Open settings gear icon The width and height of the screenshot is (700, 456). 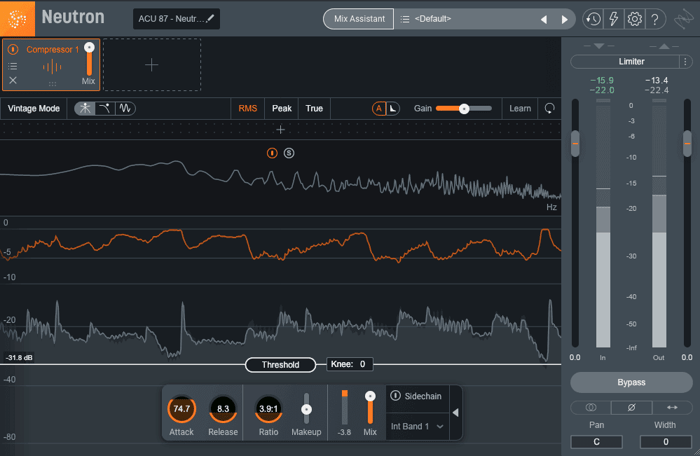point(634,19)
